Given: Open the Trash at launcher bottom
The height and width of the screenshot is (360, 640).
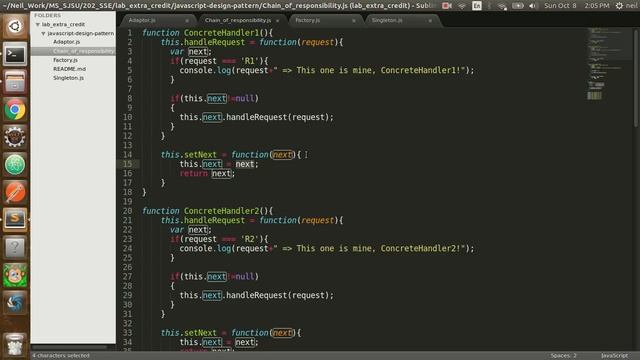Looking at the screenshot, I should point(15,344).
